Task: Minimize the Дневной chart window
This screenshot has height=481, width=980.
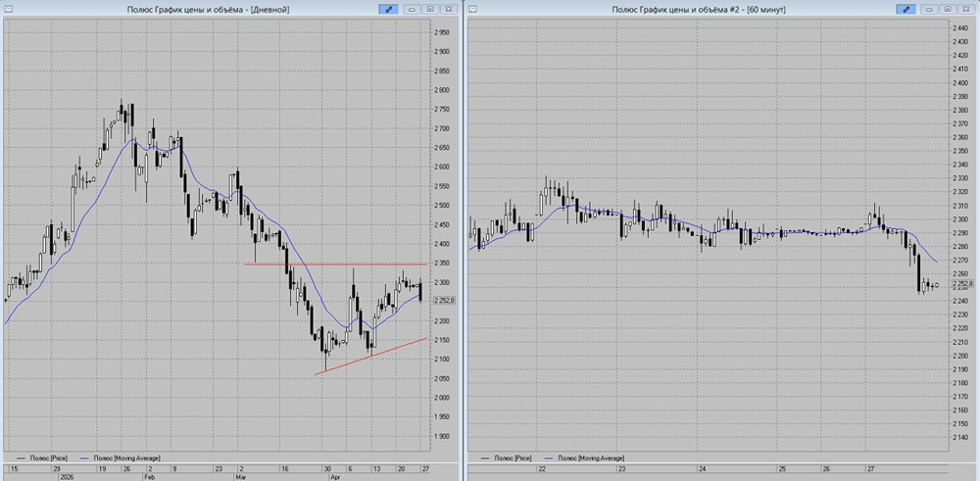Action: pyautogui.click(x=413, y=10)
